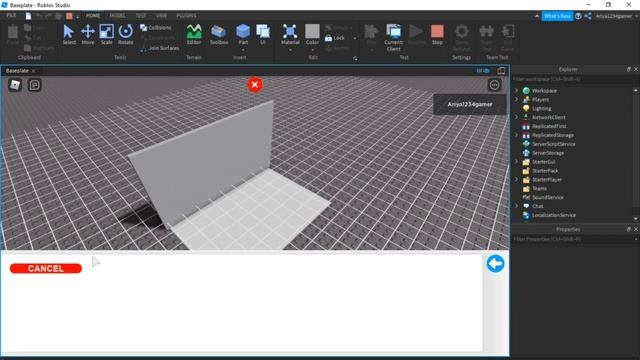This screenshot has height=360, width=640.
Task: Expand the StarterPlayer node
Action: tap(516, 179)
